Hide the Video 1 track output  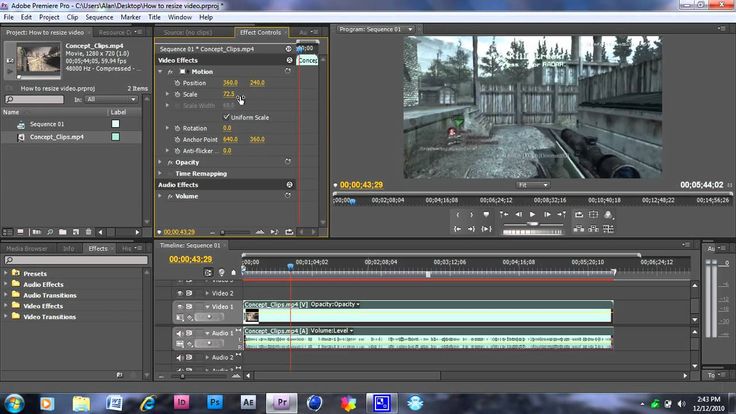180,307
